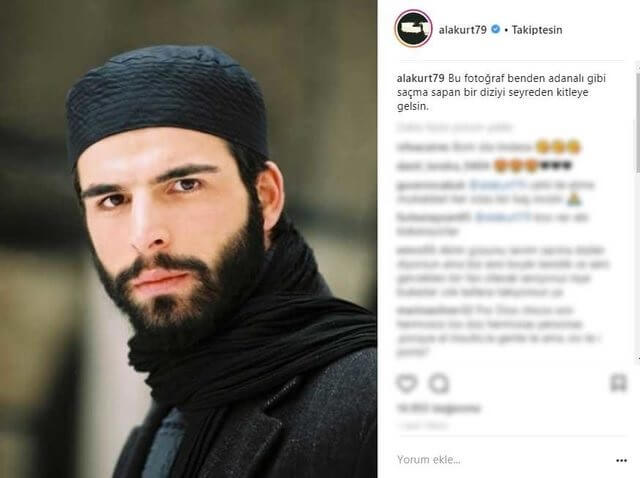Click the comment bubble icon
Image resolution: width=640 pixels, height=478 pixels.
point(439,383)
